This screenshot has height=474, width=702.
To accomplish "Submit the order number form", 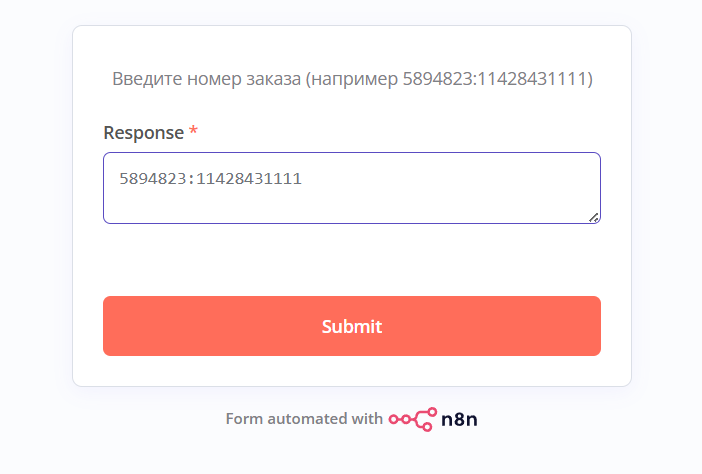I will pos(352,326).
